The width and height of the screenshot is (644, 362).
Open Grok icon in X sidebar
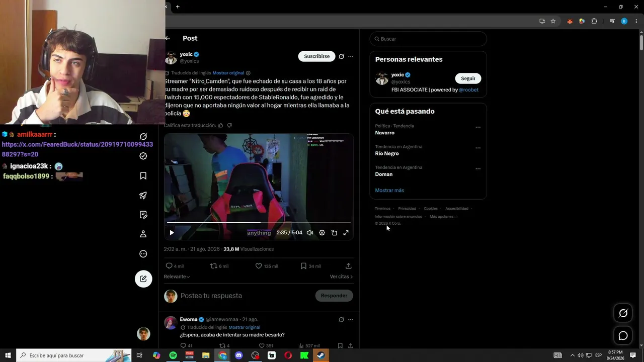click(143, 136)
